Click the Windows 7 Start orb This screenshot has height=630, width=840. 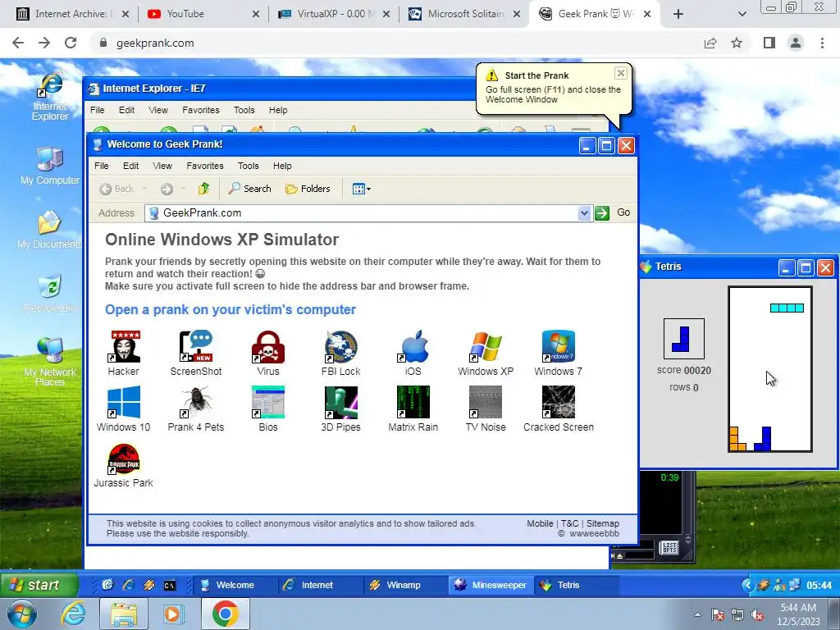click(x=22, y=614)
